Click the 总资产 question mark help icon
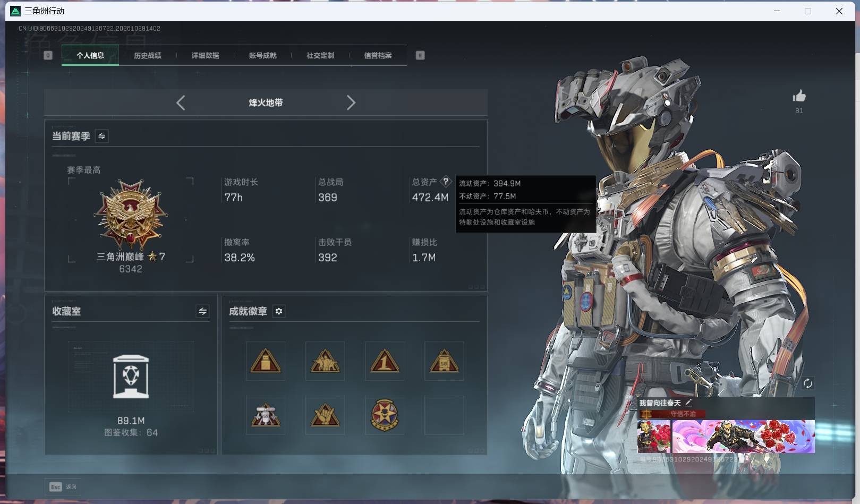 click(x=446, y=182)
